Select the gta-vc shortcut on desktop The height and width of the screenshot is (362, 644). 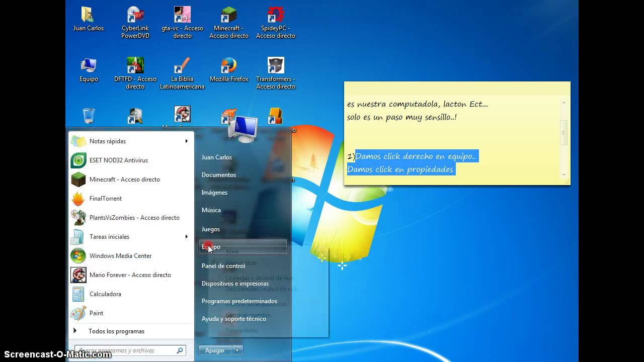point(182,23)
